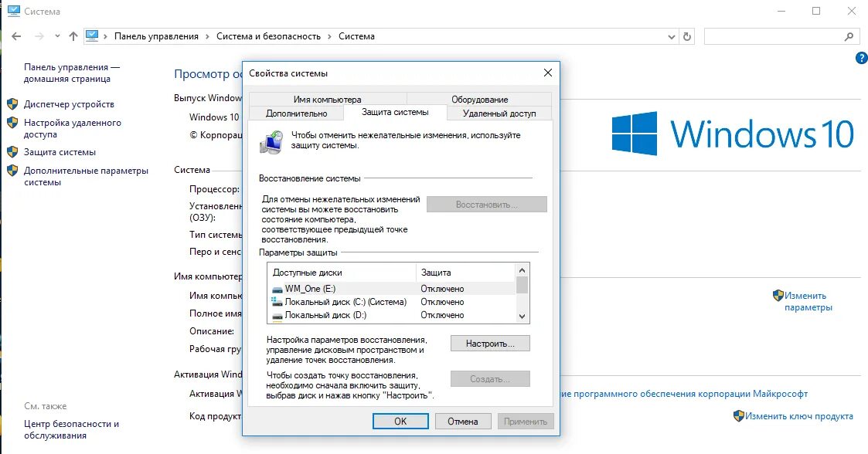Click the shield icon beside Диспетчер устройств

coord(11,103)
